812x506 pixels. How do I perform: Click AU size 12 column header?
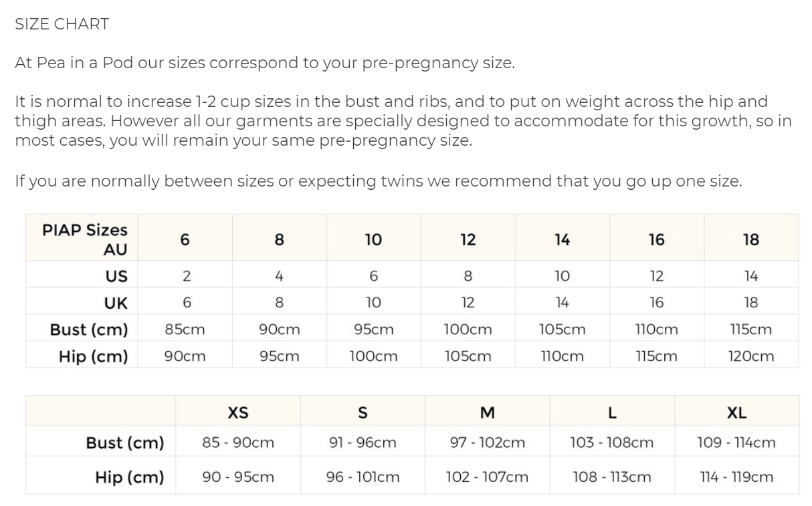click(x=468, y=239)
